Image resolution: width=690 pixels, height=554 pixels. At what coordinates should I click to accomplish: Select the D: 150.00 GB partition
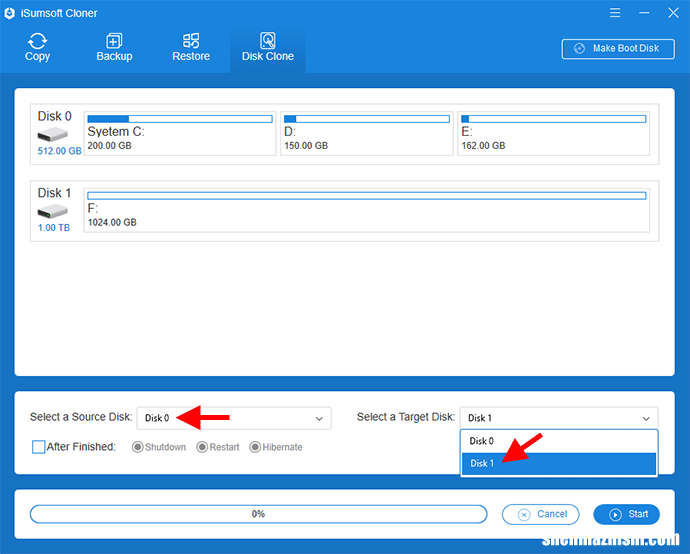[367, 133]
